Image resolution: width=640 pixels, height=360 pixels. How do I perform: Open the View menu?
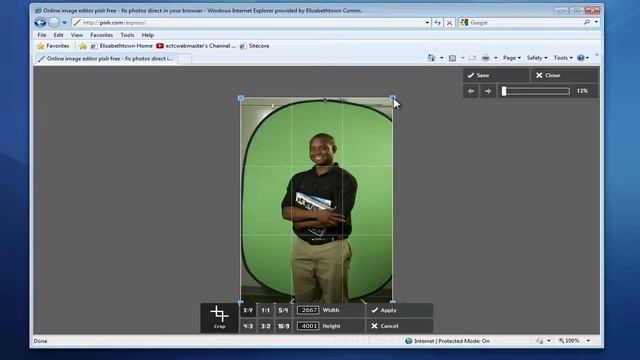[76, 35]
